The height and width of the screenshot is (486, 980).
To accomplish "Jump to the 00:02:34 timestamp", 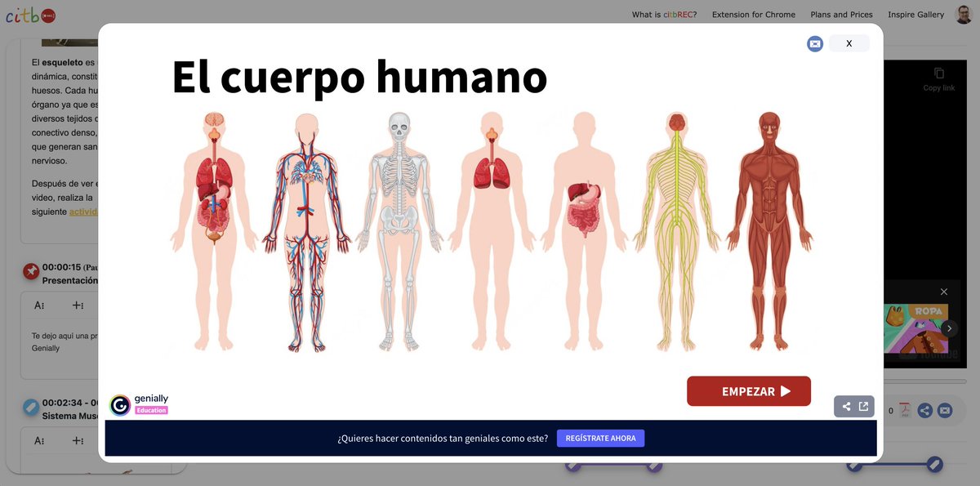I will [x=61, y=403].
